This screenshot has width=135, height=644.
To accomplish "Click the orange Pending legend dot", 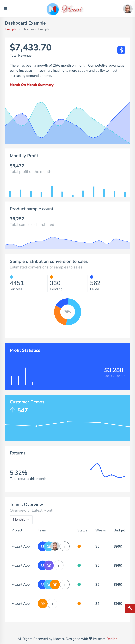I will click(x=52, y=277).
